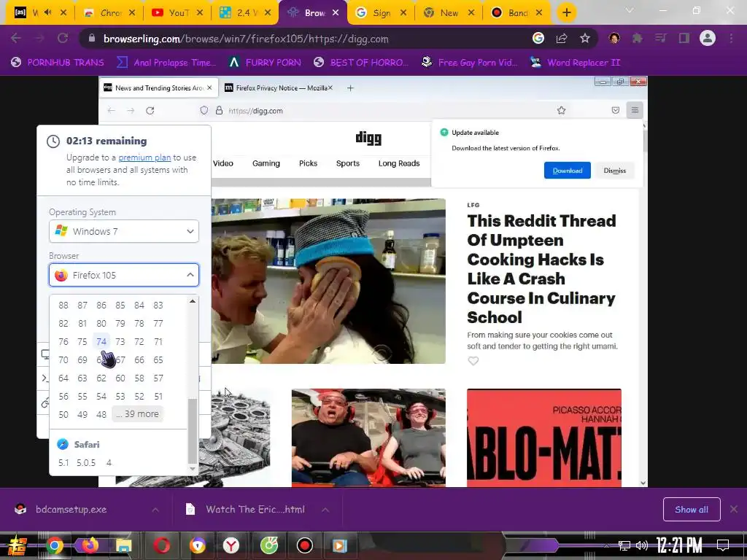This screenshot has width=747, height=560.
Task: Switch to YouTube Chrome tab
Action: 177,13
